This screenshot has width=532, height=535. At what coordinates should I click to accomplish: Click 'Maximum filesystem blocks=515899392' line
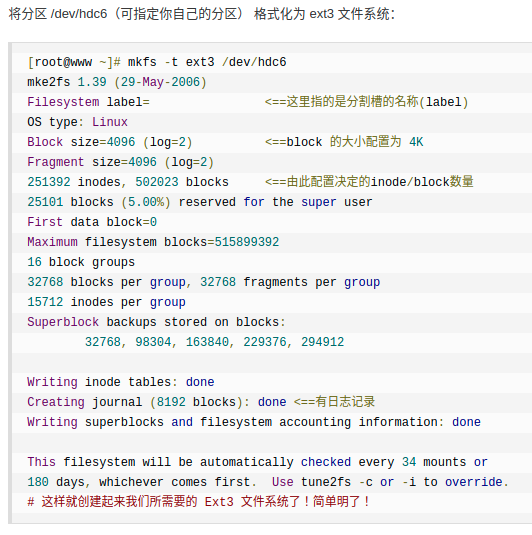(153, 242)
